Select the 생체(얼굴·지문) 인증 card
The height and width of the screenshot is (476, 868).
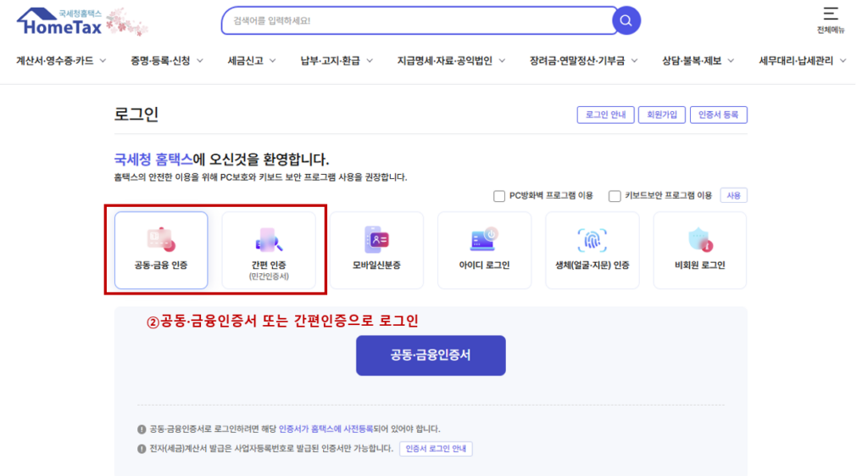pos(593,250)
